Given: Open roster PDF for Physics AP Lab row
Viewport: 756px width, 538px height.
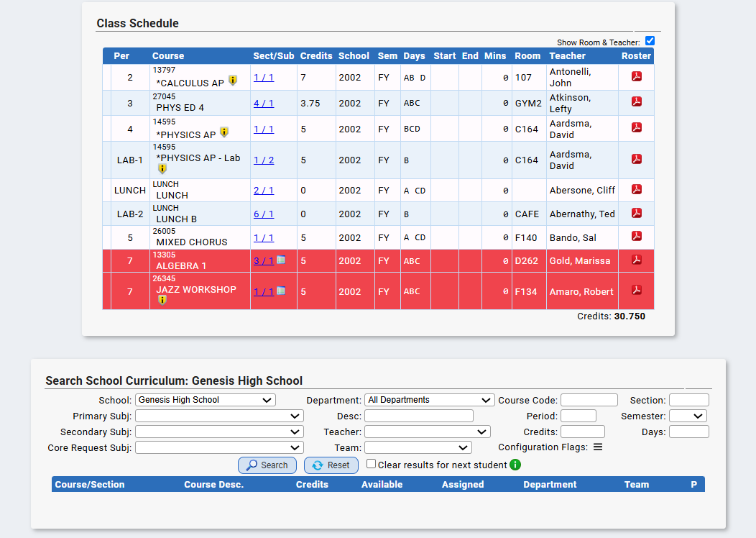Looking at the screenshot, I should tap(637, 159).
